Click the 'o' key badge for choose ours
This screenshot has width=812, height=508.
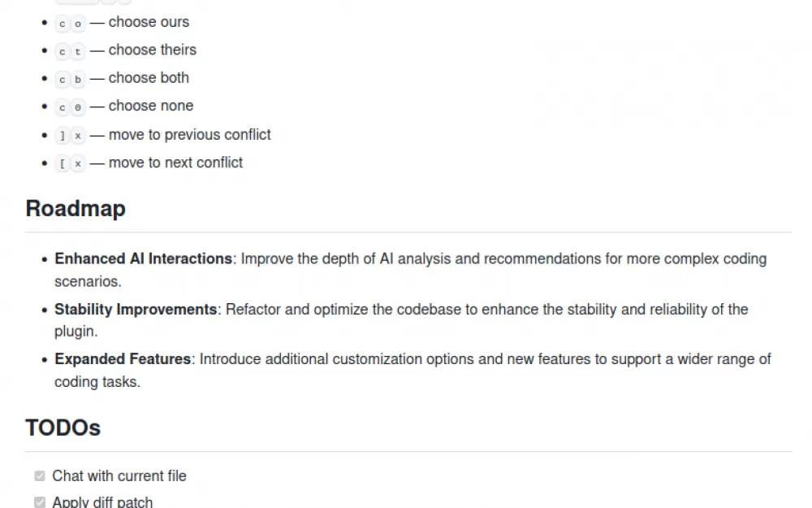(x=78, y=24)
